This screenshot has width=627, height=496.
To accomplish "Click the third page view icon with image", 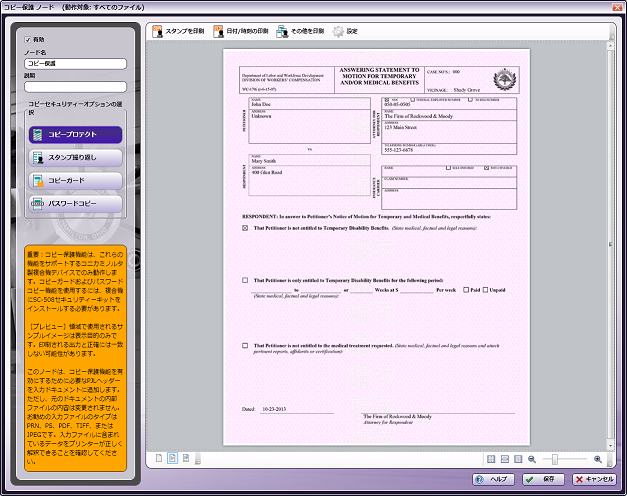I will pyautogui.click(x=186, y=458).
